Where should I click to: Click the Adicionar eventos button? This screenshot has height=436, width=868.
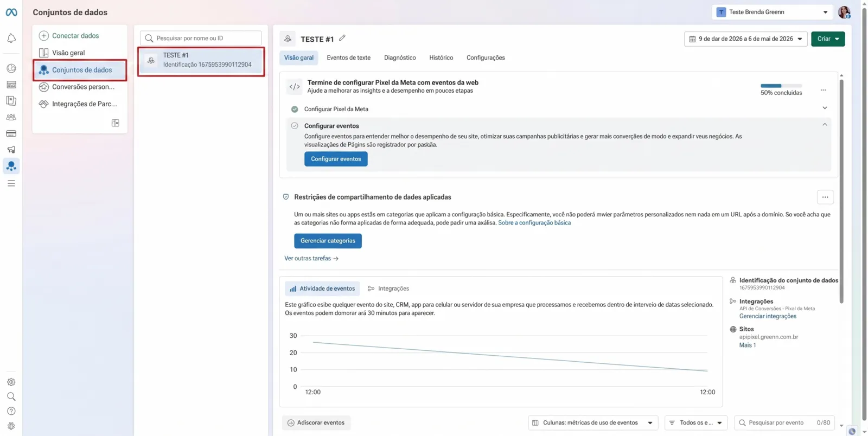pos(316,423)
